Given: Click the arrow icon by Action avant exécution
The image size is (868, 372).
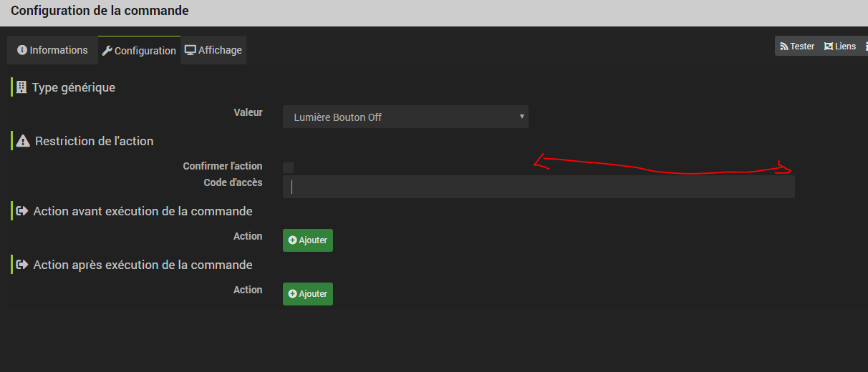Looking at the screenshot, I should pyautogui.click(x=22, y=211).
